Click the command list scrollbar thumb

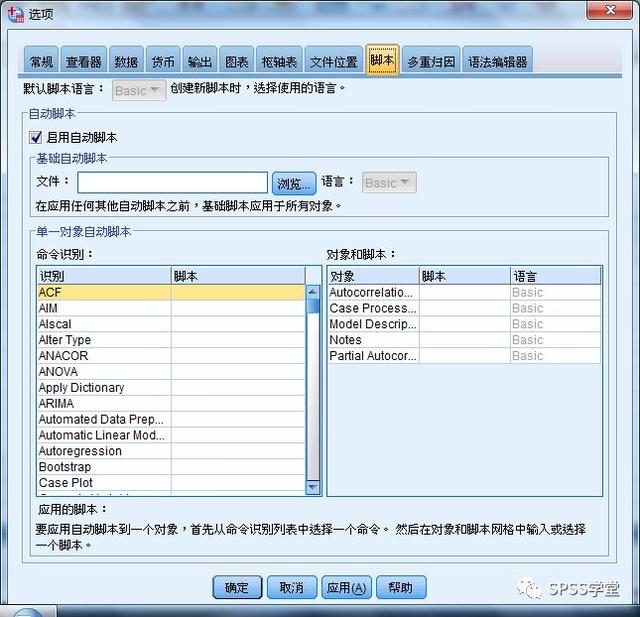pos(313,306)
